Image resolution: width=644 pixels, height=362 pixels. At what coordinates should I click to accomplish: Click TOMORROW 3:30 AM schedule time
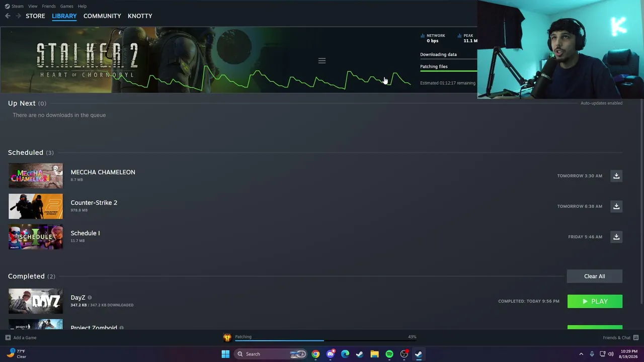[580, 176]
